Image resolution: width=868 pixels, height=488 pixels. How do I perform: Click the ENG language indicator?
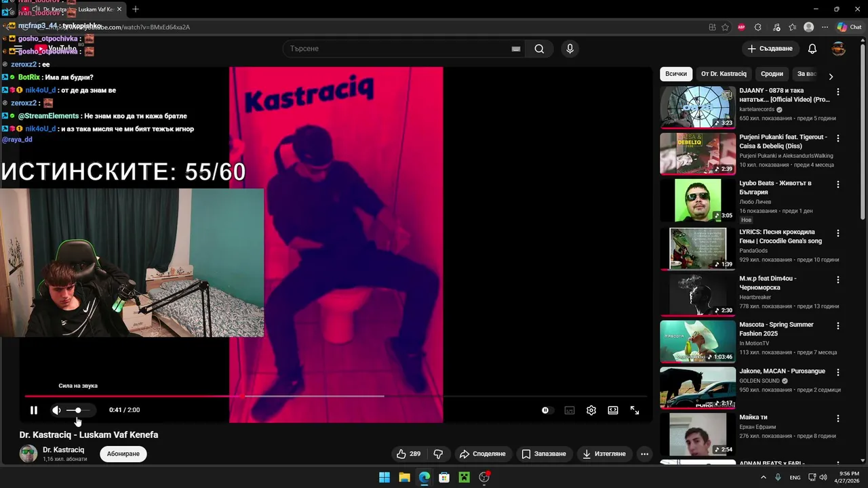pyautogui.click(x=795, y=477)
